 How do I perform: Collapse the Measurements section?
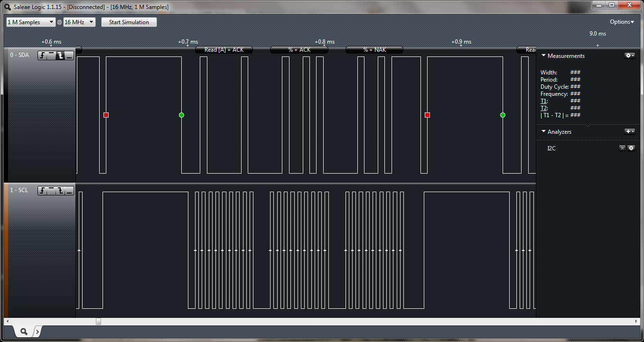coord(543,55)
